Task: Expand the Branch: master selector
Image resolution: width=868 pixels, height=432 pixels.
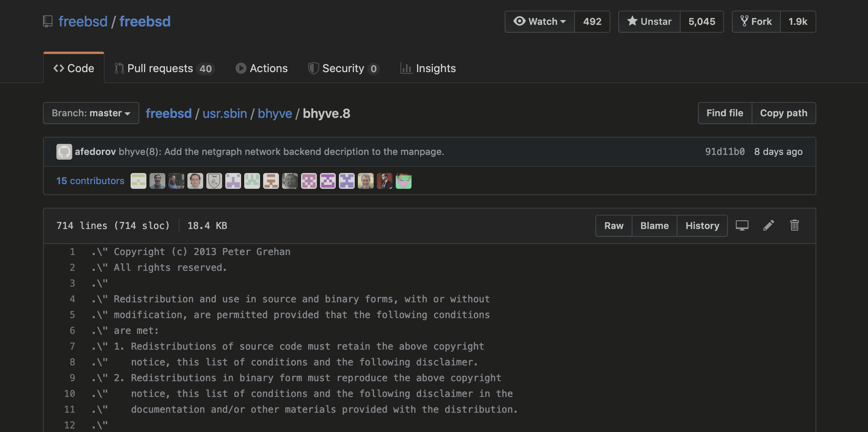Action: [91, 113]
